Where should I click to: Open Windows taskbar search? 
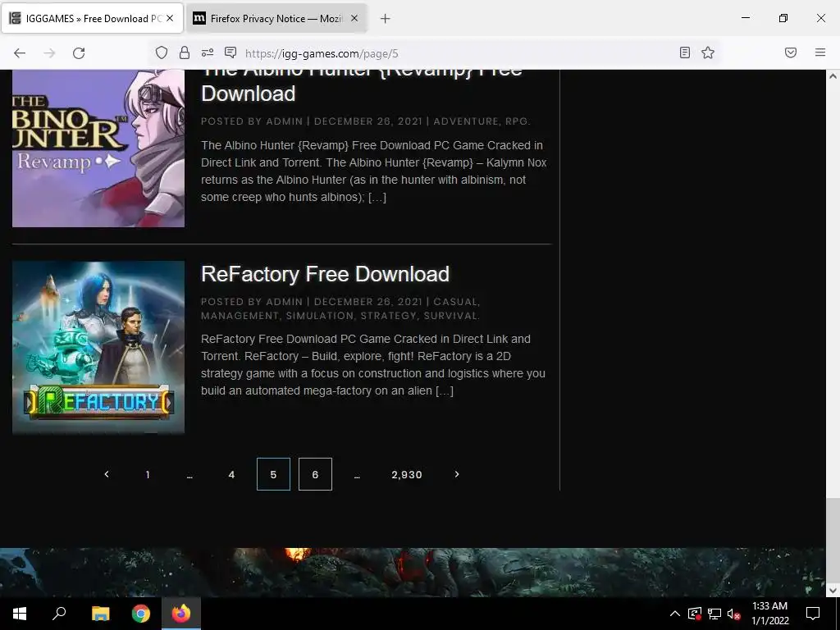(59, 614)
